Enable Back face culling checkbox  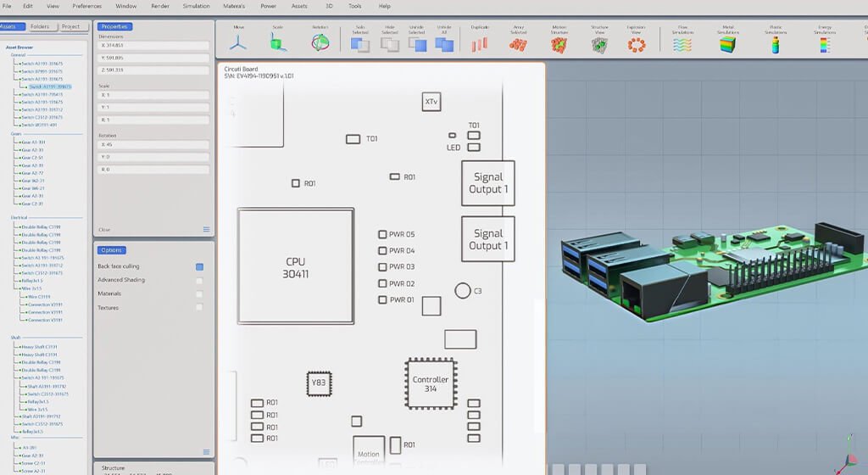[x=199, y=267]
